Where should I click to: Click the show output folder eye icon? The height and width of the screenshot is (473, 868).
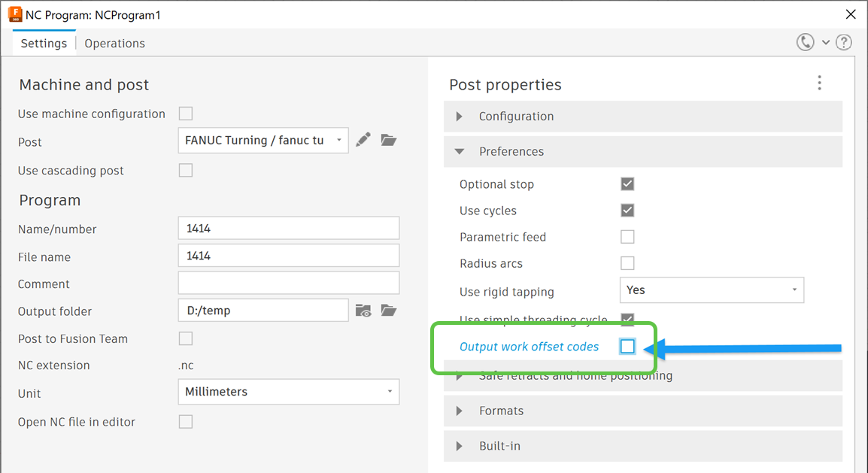(x=363, y=311)
